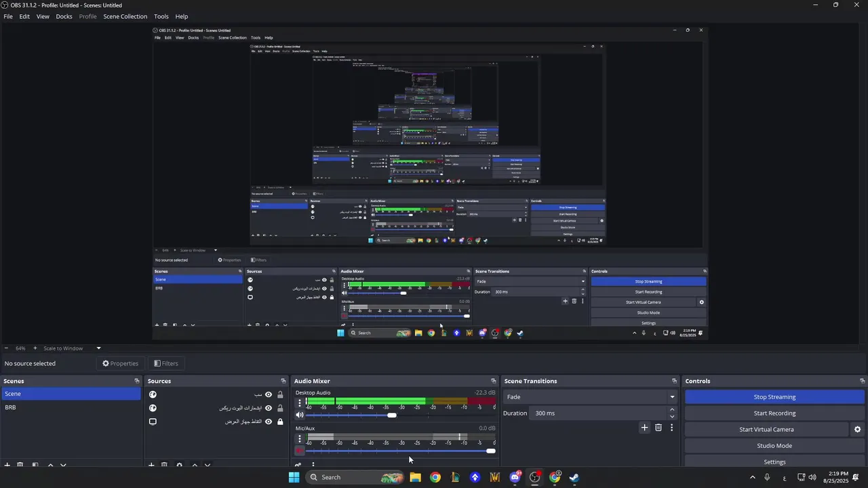
Task: Hide the سب source with its eye icon
Action: [x=269, y=394]
